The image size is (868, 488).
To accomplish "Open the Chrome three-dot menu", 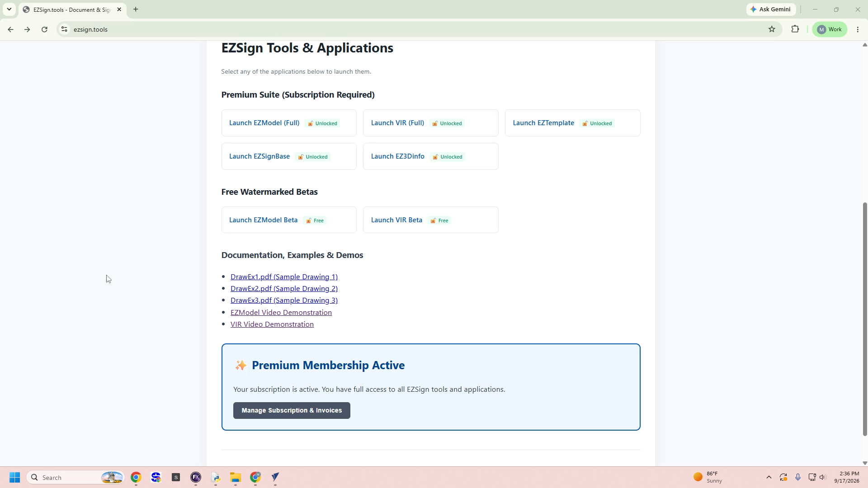I will (x=858, y=29).
